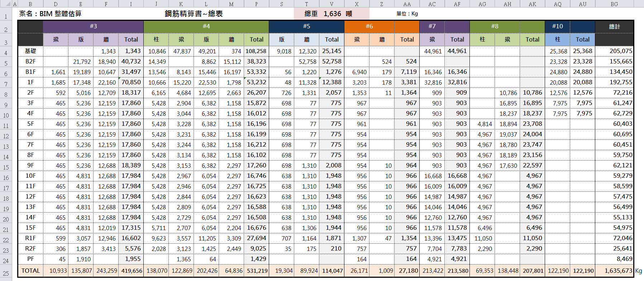Click the title cell 鋼筋精算書~總表
Screen dimensions: 644x281
click(x=194, y=14)
